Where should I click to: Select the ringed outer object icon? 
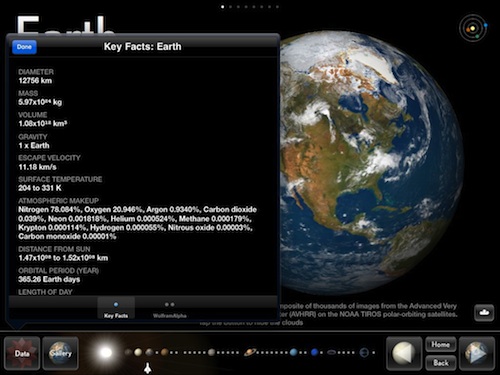(364, 352)
